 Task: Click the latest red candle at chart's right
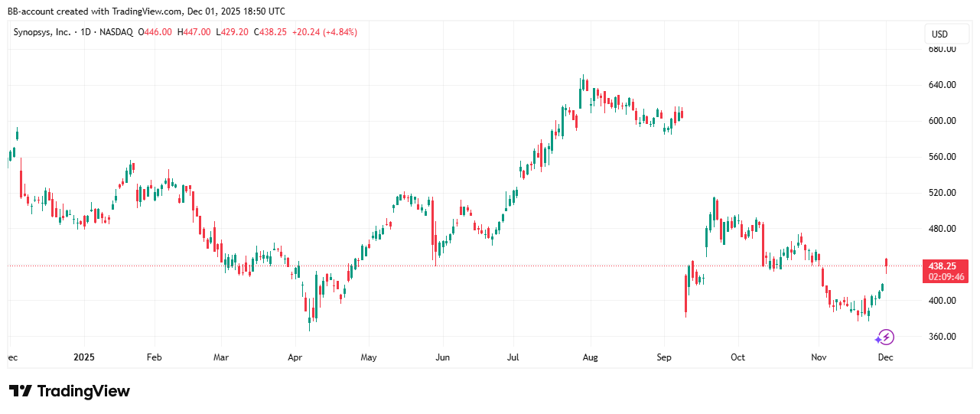point(887,265)
